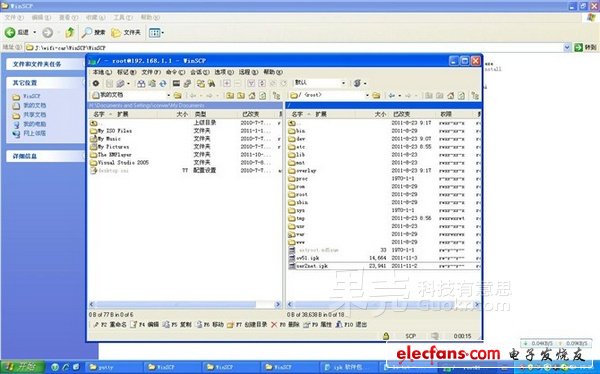This screenshot has height=374, width=600.
Task: Click the synchronize directories toolbar icon
Action: [163, 83]
